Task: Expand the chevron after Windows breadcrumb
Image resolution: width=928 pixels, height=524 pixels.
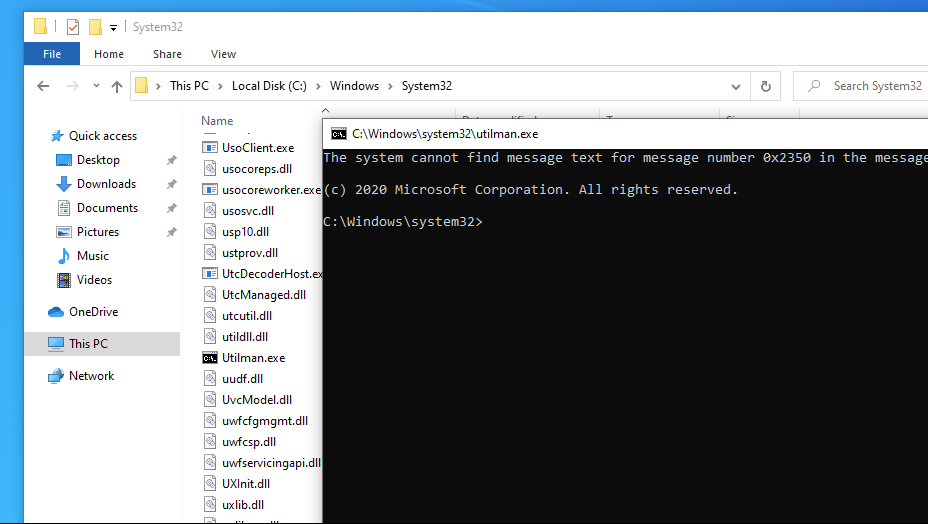Action: (390, 86)
